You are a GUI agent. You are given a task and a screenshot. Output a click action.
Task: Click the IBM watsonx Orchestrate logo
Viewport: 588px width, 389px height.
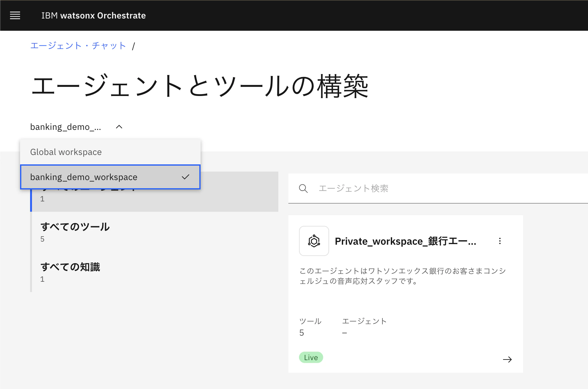coord(93,15)
